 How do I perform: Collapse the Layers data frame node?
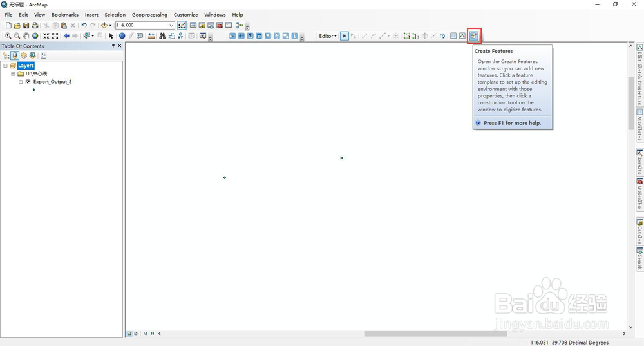pos(5,66)
